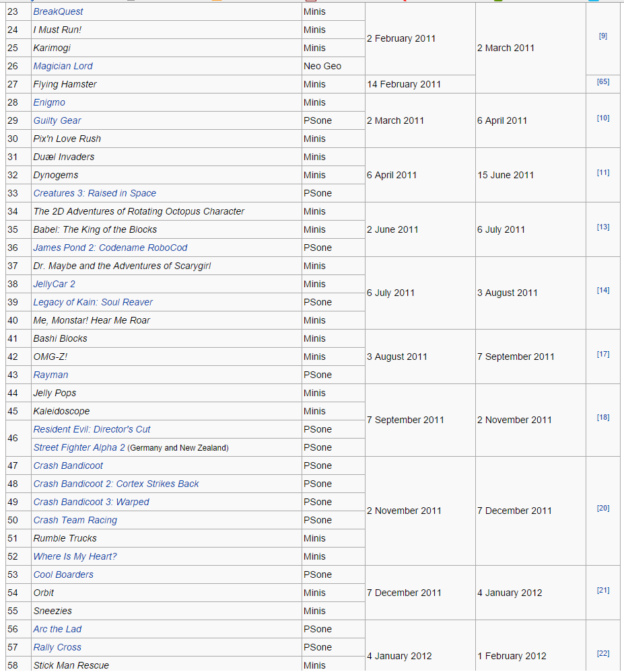Image resolution: width=624 pixels, height=672 pixels.
Task: Open the Magician Lord link
Action: tap(63, 66)
